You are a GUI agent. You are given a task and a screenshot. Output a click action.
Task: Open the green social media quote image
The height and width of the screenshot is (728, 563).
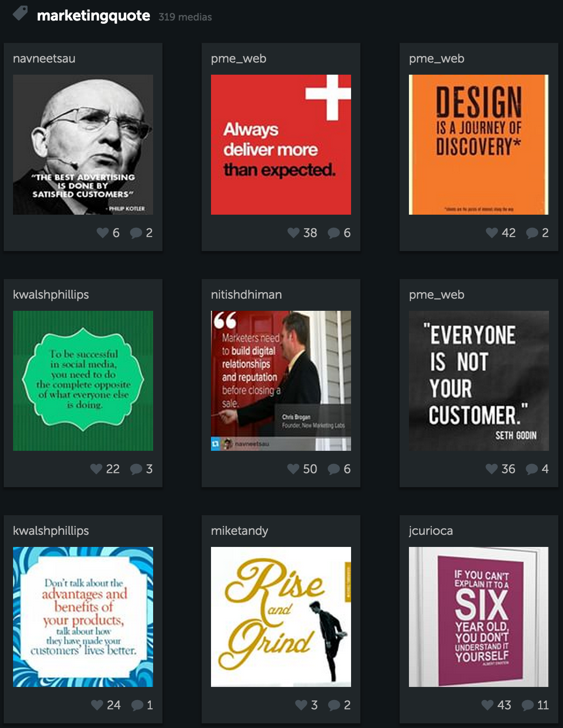(x=83, y=381)
